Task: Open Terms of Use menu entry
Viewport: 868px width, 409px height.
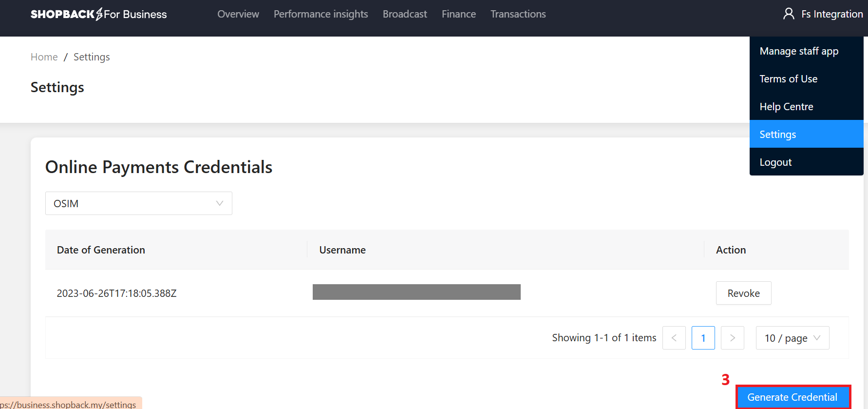Action: [807, 79]
